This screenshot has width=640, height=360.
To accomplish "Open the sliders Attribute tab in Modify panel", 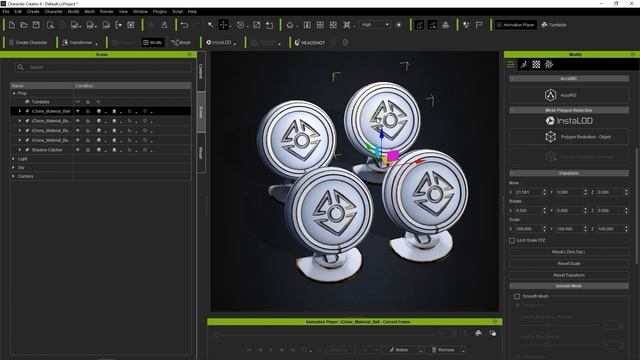I will [511, 64].
